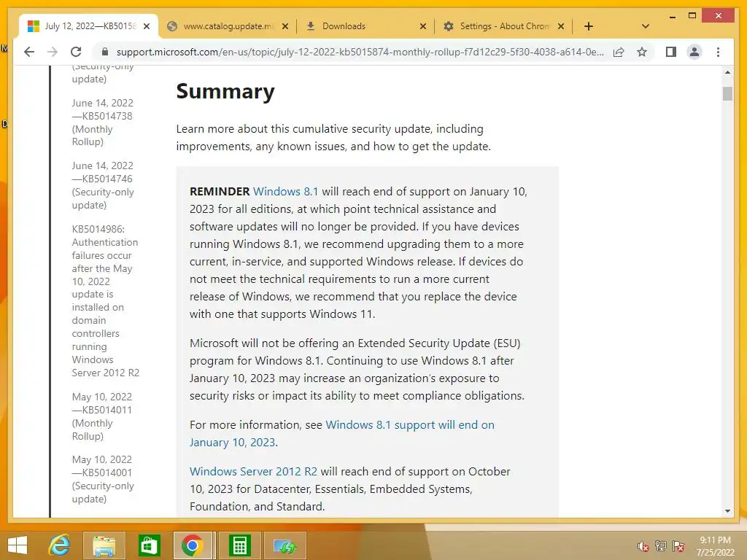
Task: Open June 14, 2022 KB5014746 Security-only update
Action: click(x=102, y=185)
